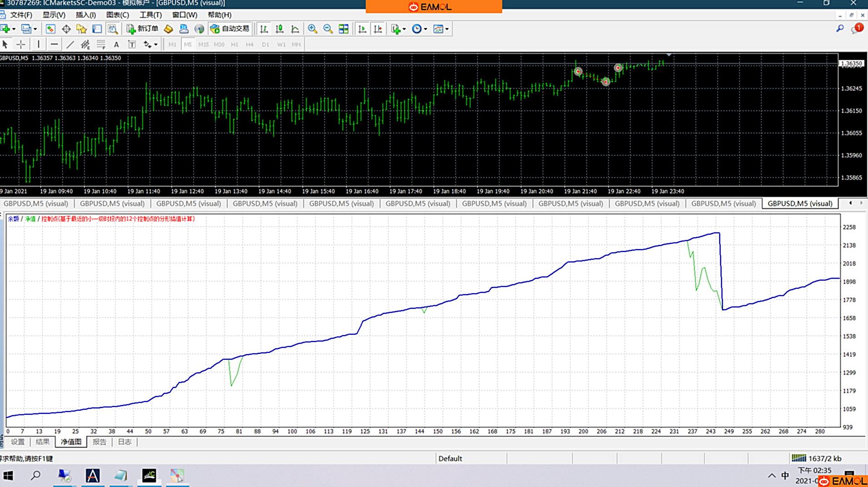Switch to the 设置 tester tab
Screen dimensions: 868x487
(x=18, y=442)
